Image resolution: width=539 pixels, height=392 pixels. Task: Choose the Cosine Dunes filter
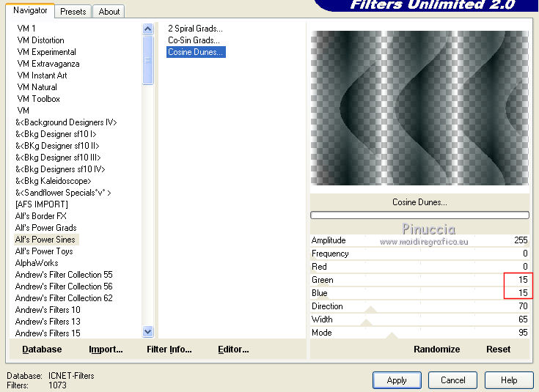click(196, 52)
